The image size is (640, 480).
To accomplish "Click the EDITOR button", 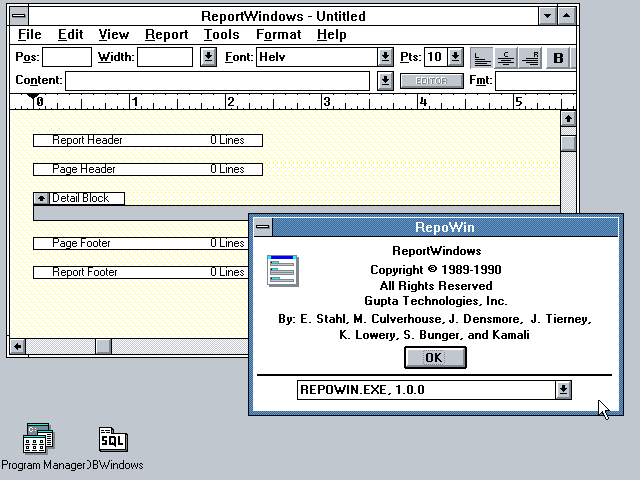I will [432, 81].
